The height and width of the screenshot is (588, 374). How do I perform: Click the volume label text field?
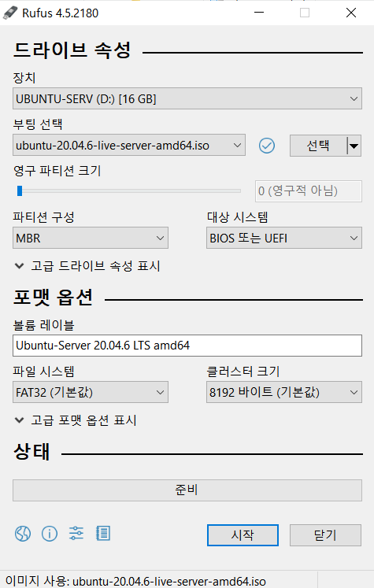click(187, 346)
